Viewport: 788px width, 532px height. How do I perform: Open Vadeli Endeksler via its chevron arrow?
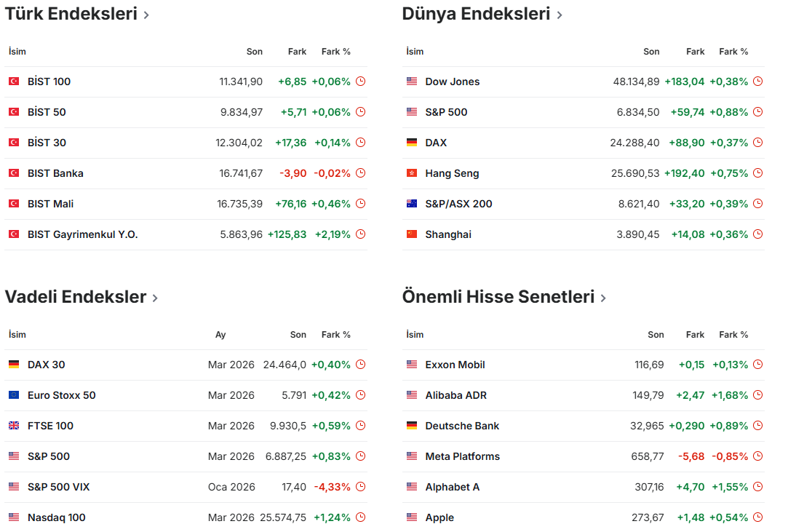(155, 298)
